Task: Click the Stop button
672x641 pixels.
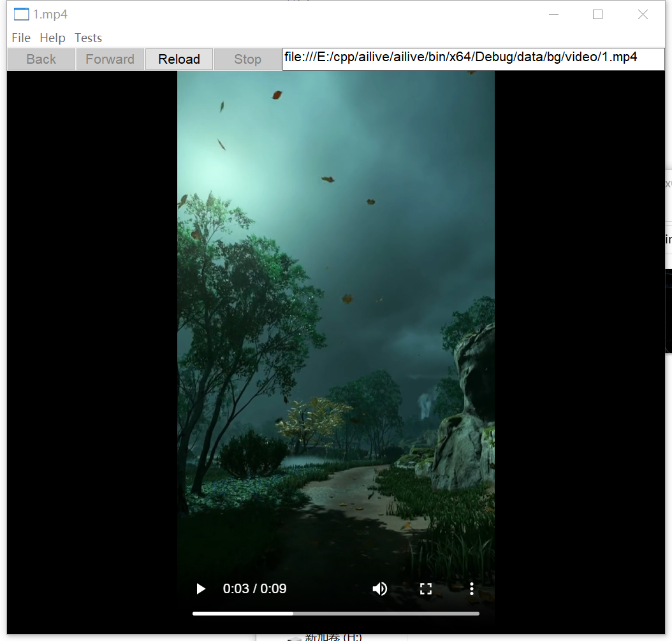Action: click(248, 59)
